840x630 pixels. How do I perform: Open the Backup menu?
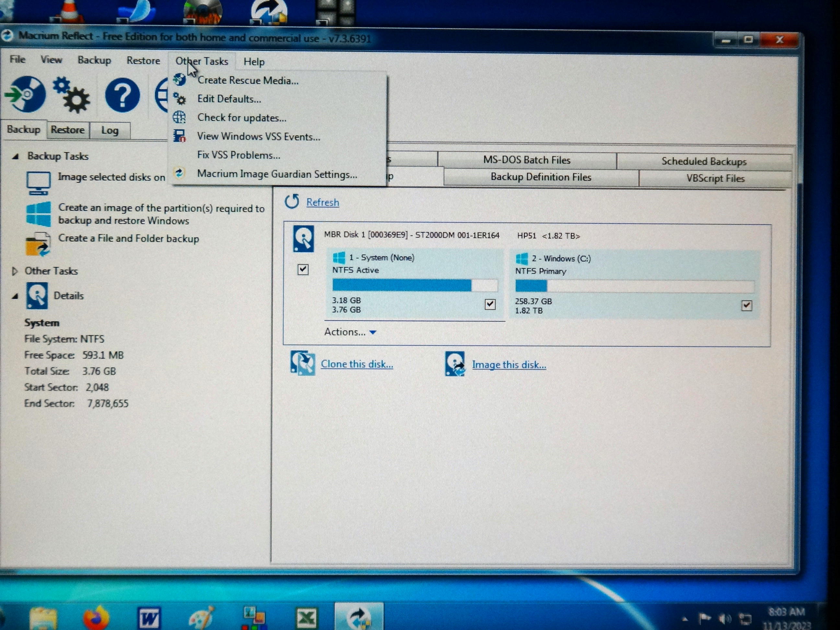pyautogui.click(x=94, y=60)
